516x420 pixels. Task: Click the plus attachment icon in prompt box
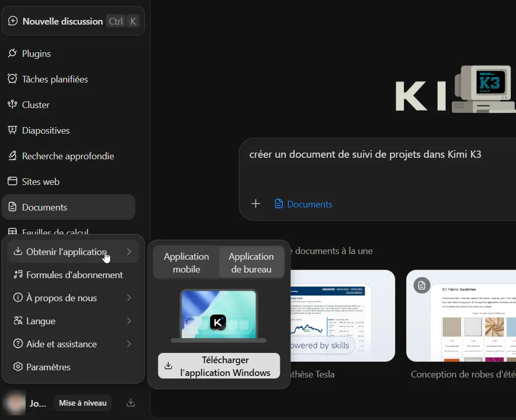tap(256, 204)
